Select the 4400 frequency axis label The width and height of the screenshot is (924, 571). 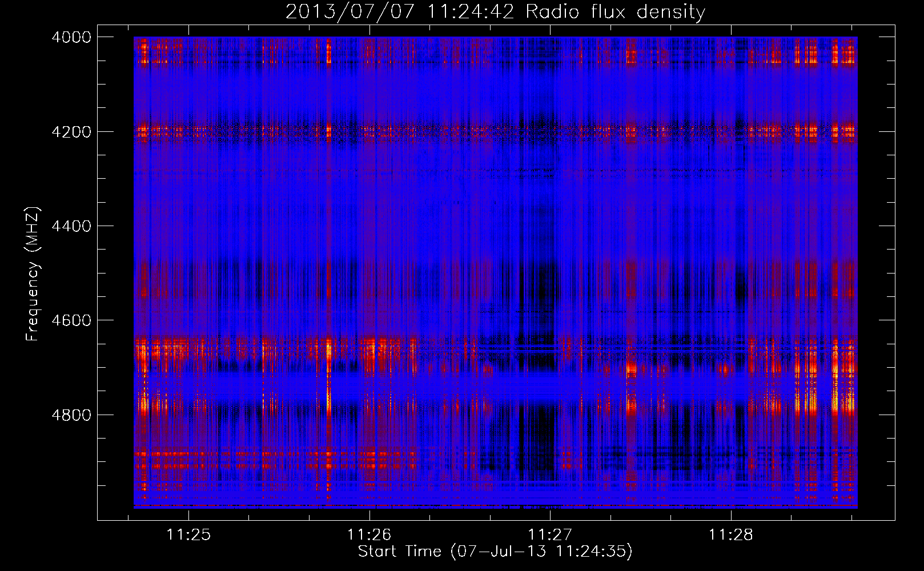tap(71, 226)
